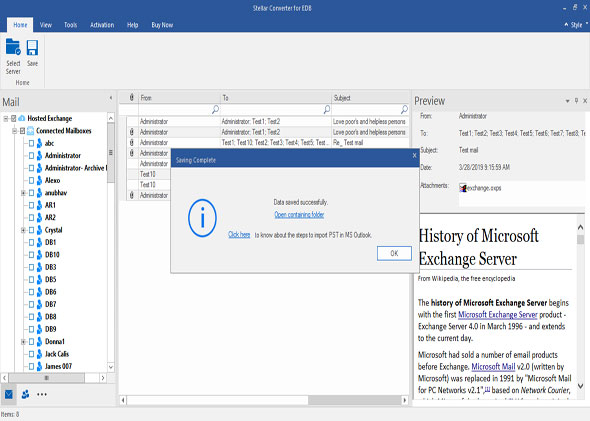
Task: Pin the Preview pane with pushpin icon
Action: (x=576, y=101)
